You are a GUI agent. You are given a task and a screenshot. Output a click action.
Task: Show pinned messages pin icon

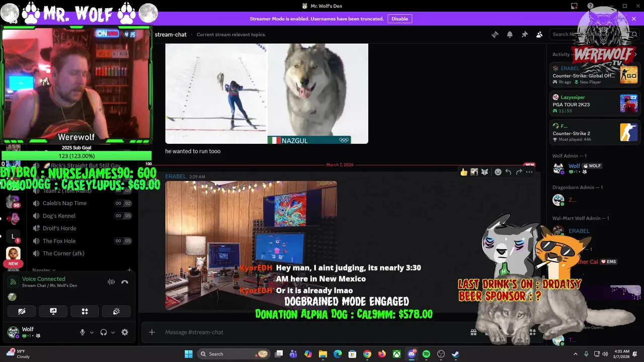525,34
